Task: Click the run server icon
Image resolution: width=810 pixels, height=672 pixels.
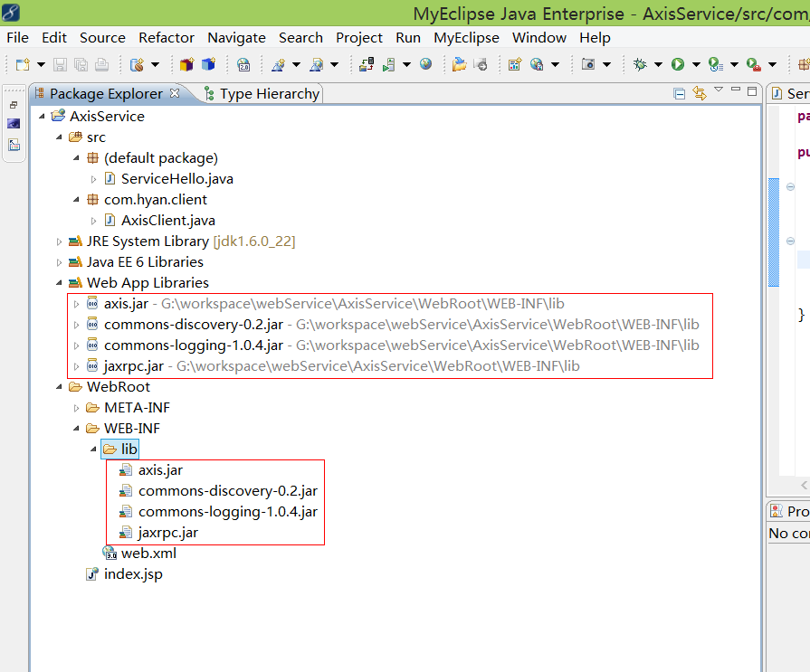Action: click(389, 64)
